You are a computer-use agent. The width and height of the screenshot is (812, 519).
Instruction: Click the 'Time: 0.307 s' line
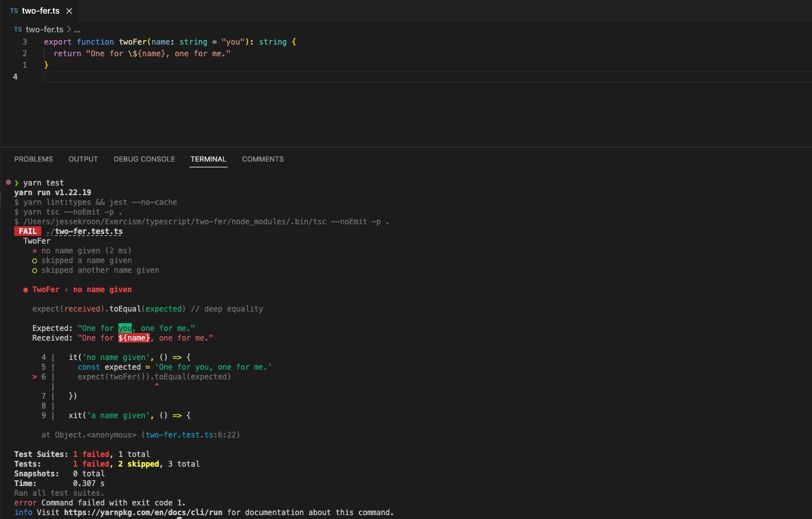[x=59, y=483]
